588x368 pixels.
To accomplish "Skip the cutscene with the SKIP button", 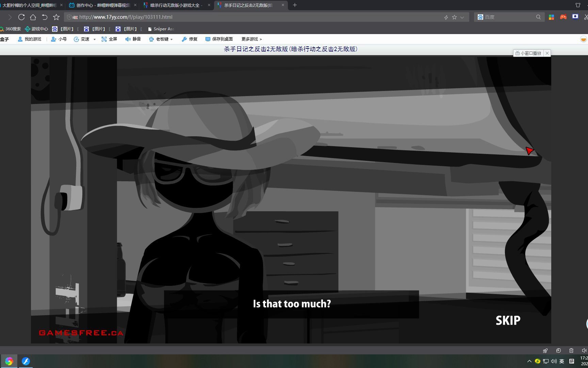I will click(508, 320).
